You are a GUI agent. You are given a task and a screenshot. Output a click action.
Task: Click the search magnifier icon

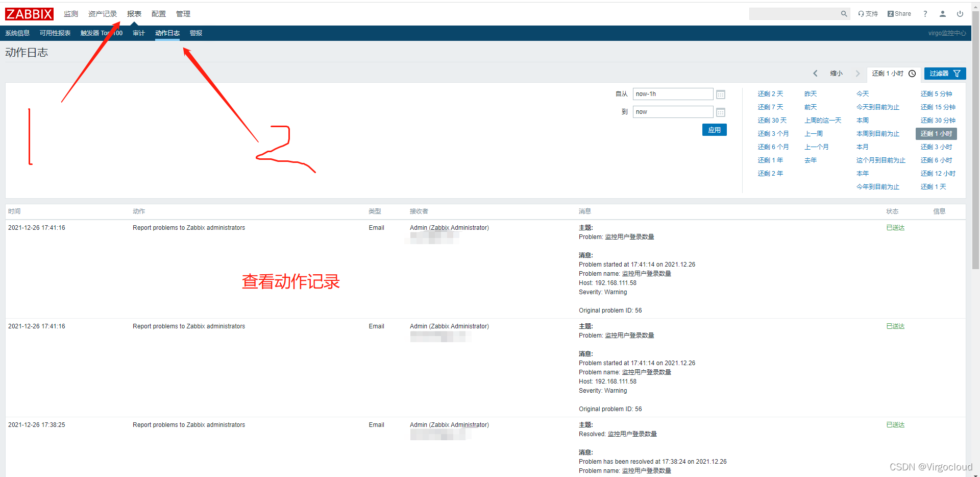(844, 14)
